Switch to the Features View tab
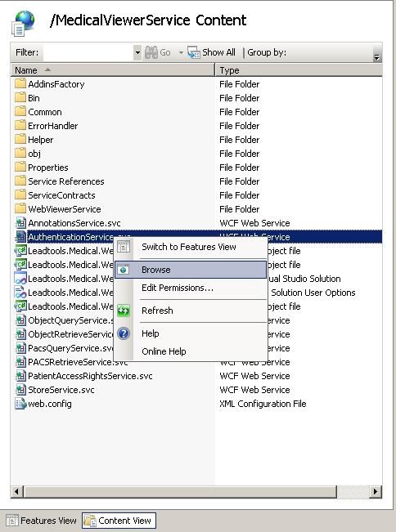 click(42, 521)
